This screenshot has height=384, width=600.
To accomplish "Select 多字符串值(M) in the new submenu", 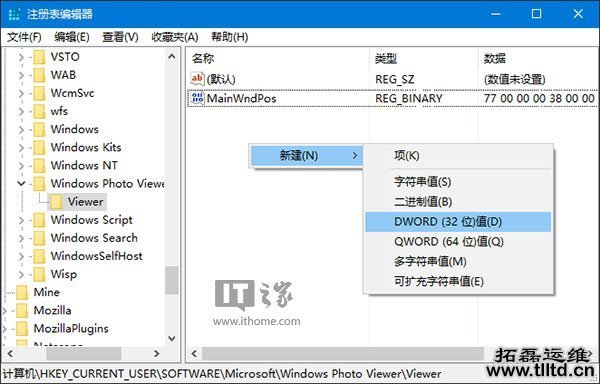I will 458,262.
